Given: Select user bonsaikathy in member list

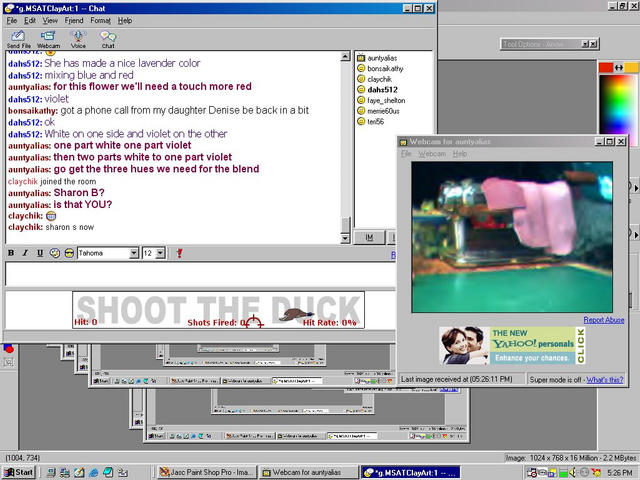Looking at the screenshot, I should [385, 69].
